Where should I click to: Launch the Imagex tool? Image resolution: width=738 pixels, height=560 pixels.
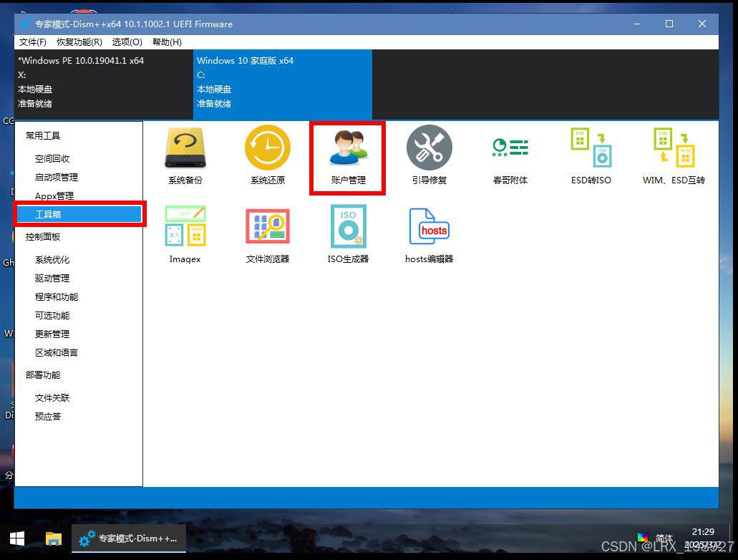pyautogui.click(x=185, y=234)
